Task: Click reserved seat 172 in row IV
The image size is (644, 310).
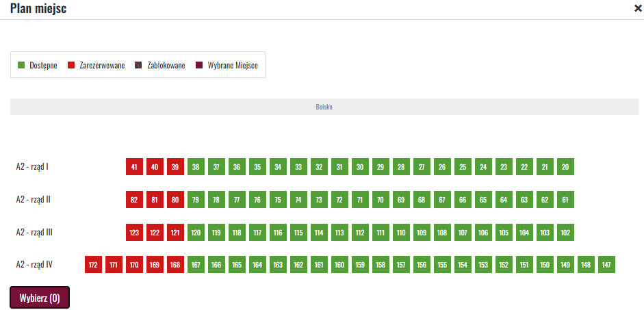Action: (93, 264)
